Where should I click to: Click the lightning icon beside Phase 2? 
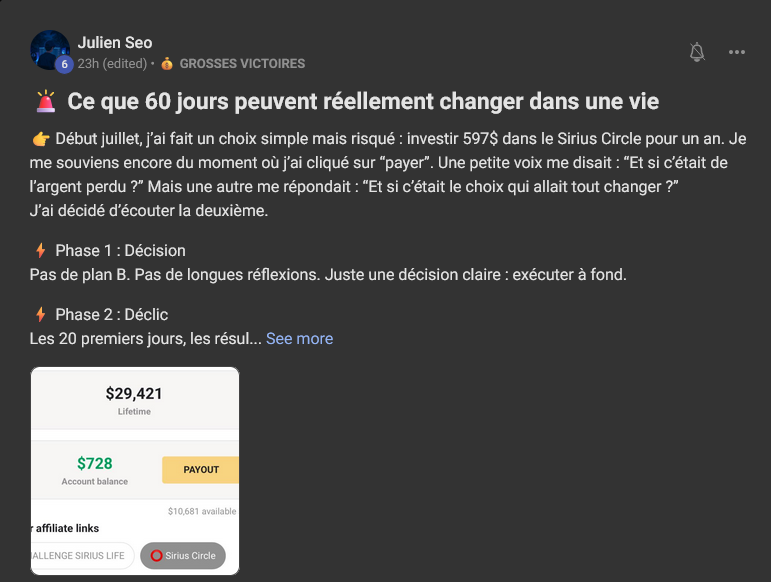click(x=40, y=314)
